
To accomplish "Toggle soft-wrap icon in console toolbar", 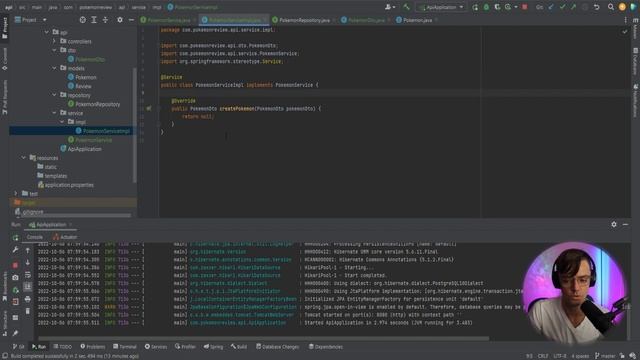I will 27,275.
